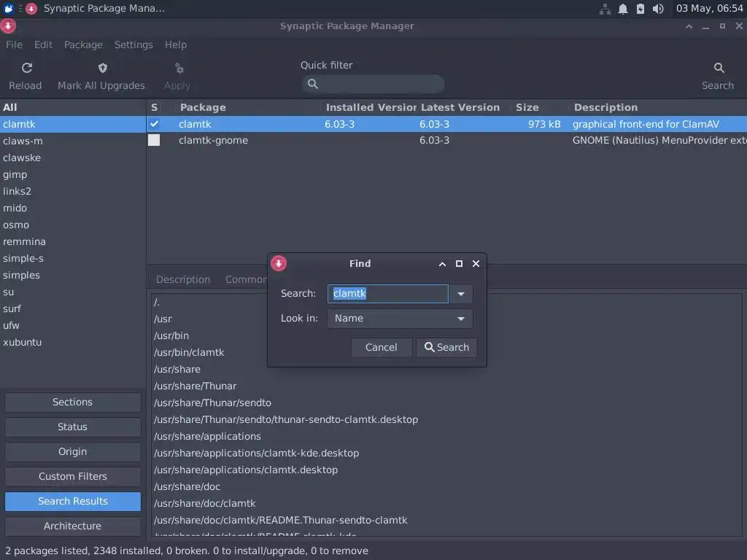Viewport: 747px width, 560px height.
Task: Toggle the clamtk-gnome package status checkbox
Action: click(154, 140)
